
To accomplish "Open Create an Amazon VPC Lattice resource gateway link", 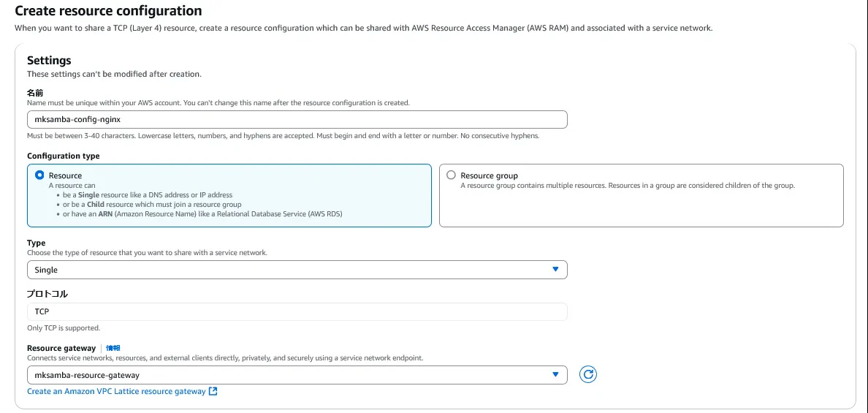I will [x=116, y=391].
